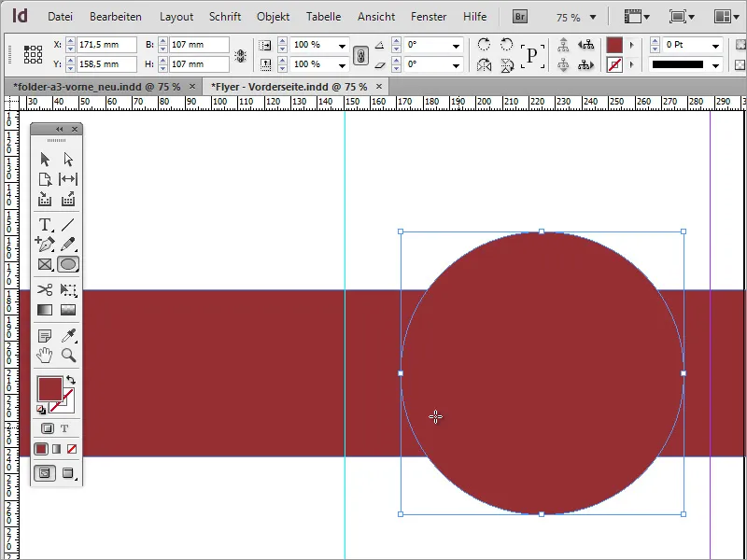Toggle constrain width and height link
The width and height of the screenshot is (747, 560).
241,56
